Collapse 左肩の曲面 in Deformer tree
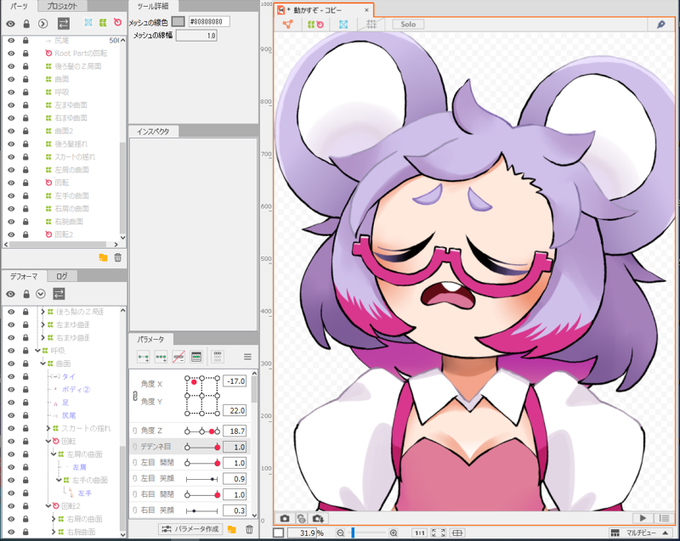Viewport: 680px width, 541px height. [53, 454]
